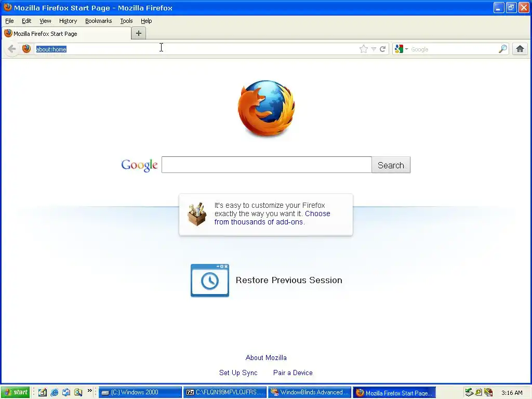The image size is (532, 399).
Task: Click the Firefox site identity icon
Action: coord(26,49)
